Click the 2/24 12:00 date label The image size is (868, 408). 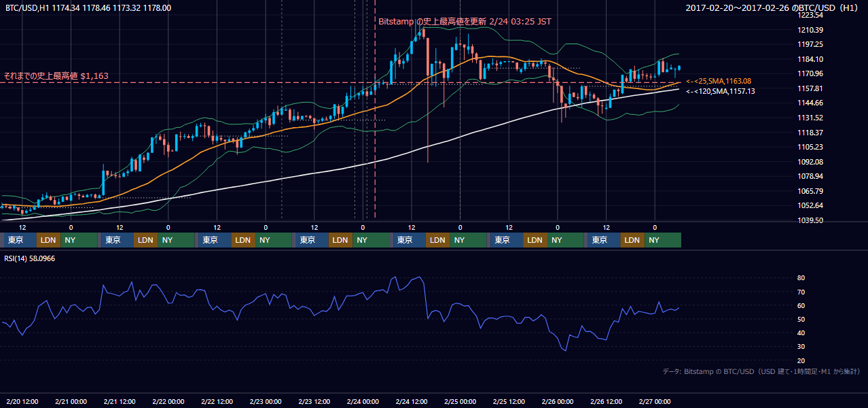pyautogui.click(x=412, y=402)
